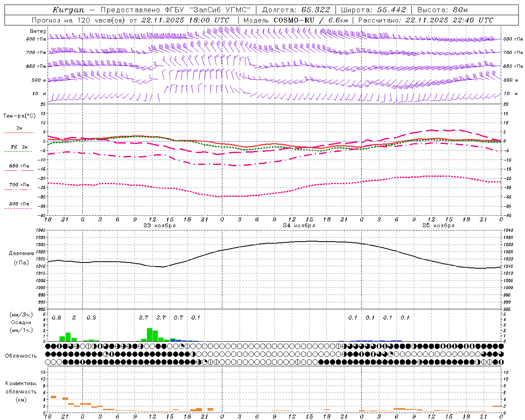The image size is (525, 420).
Task: Click the Облачность row label
Action: (21, 356)
